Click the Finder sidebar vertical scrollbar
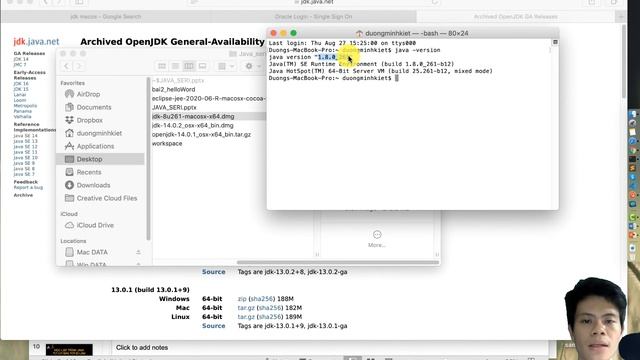Viewport: 640px width, 360px height. 148,159
